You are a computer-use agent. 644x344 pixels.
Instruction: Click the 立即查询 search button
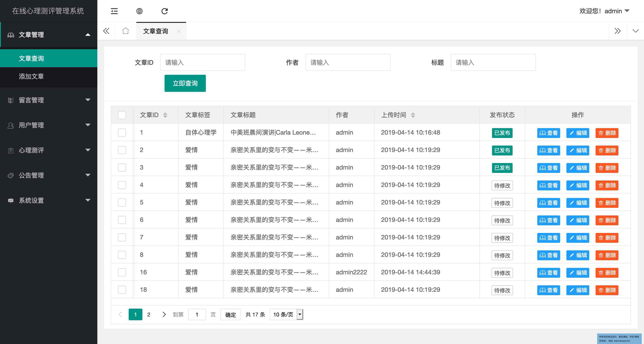[185, 83]
